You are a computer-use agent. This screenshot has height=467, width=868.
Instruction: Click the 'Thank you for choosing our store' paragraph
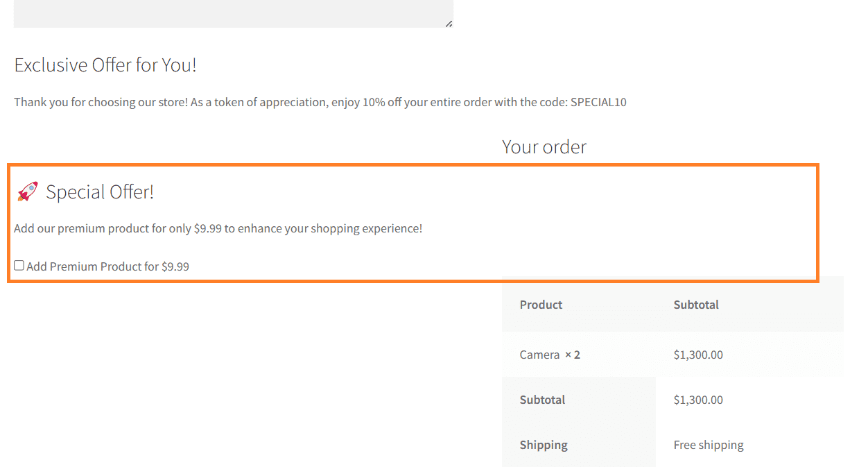click(x=320, y=102)
